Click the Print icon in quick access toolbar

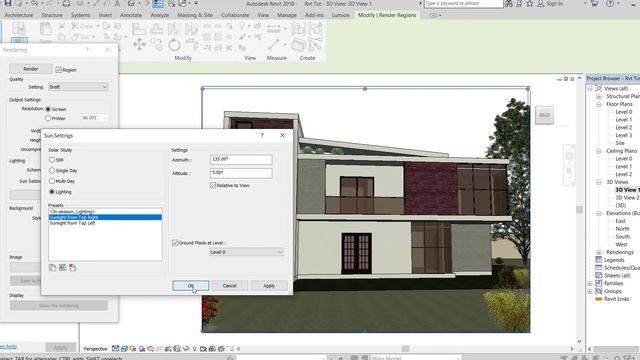66,3
